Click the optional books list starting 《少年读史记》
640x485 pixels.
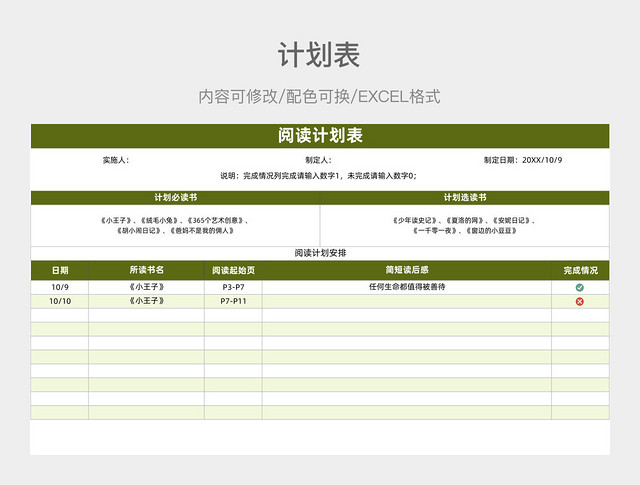pyautogui.click(x=465, y=225)
